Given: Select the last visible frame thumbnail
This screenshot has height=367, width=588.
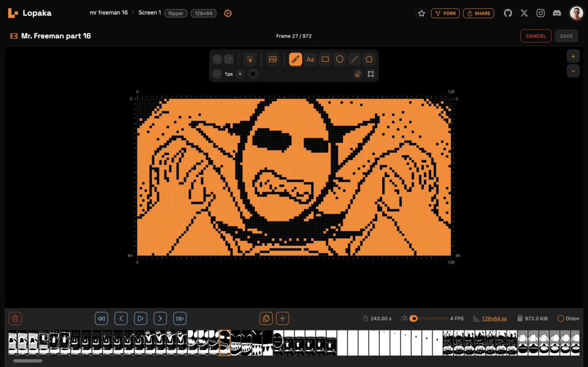Looking at the screenshot, I should coord(575,343).
